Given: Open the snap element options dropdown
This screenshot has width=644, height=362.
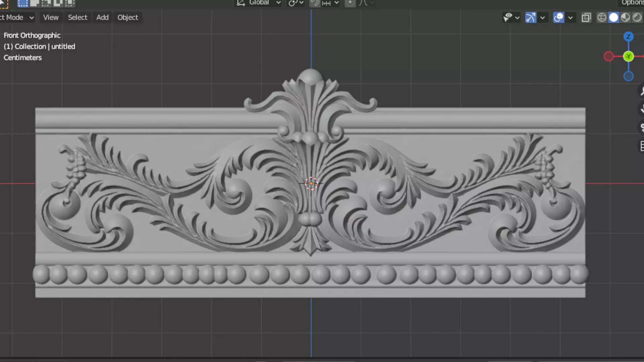Looking at the screenshot, I should click(330, 3).
